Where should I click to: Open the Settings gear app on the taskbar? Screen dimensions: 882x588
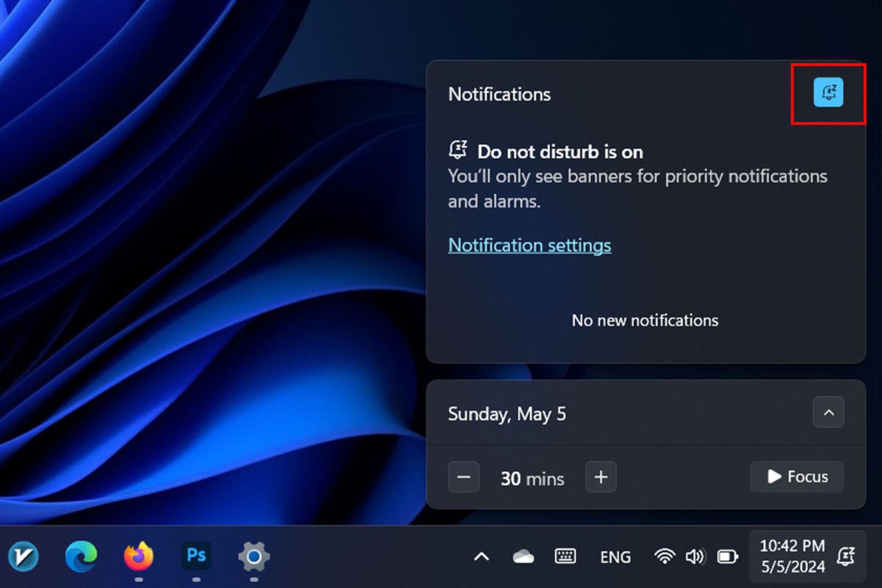click(x=254, y=556)
